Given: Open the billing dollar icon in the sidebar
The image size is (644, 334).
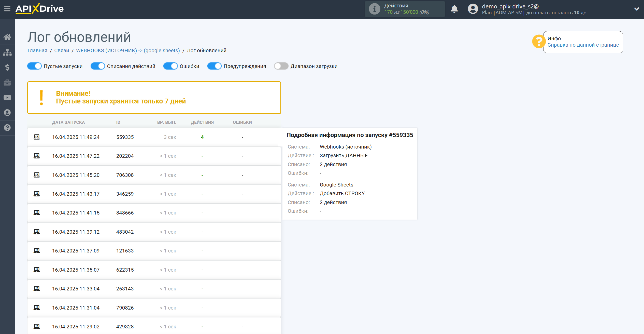Looking at the screenshot, I should [x=7, y=67].
